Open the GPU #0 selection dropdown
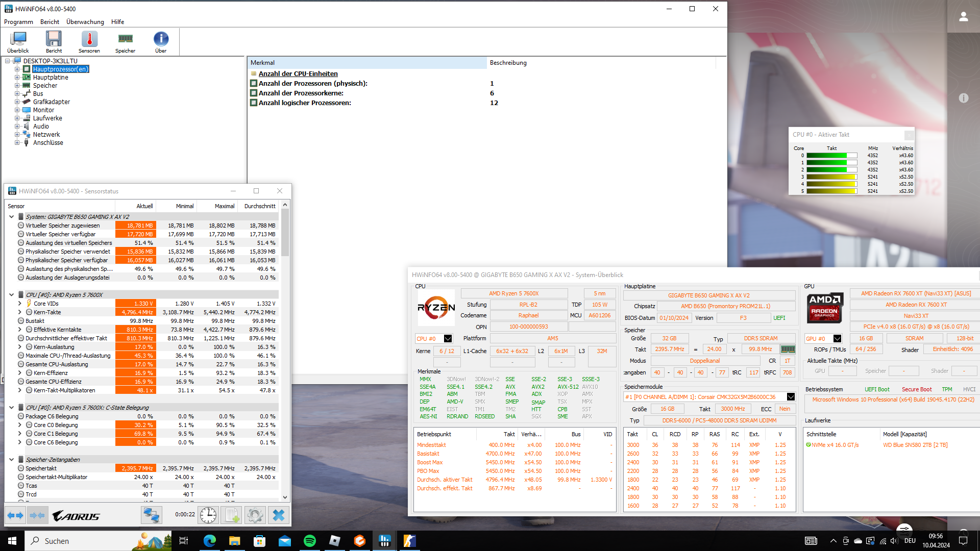Viewport: 980px width, 551px height. coord(837,339)
